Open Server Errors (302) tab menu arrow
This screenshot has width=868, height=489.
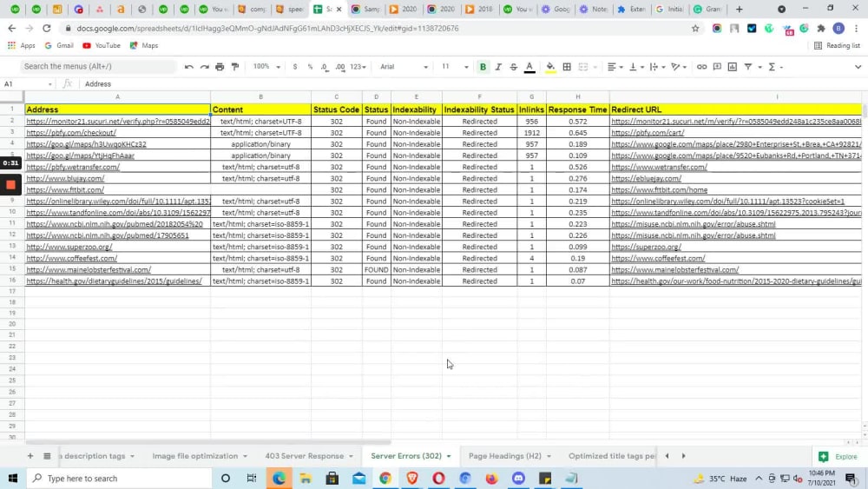449,456
